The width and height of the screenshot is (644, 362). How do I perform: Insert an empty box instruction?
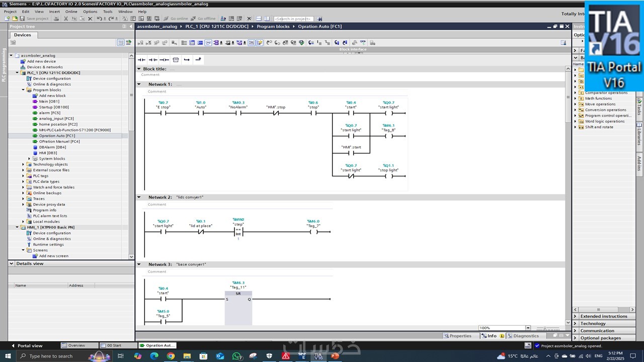176,60
